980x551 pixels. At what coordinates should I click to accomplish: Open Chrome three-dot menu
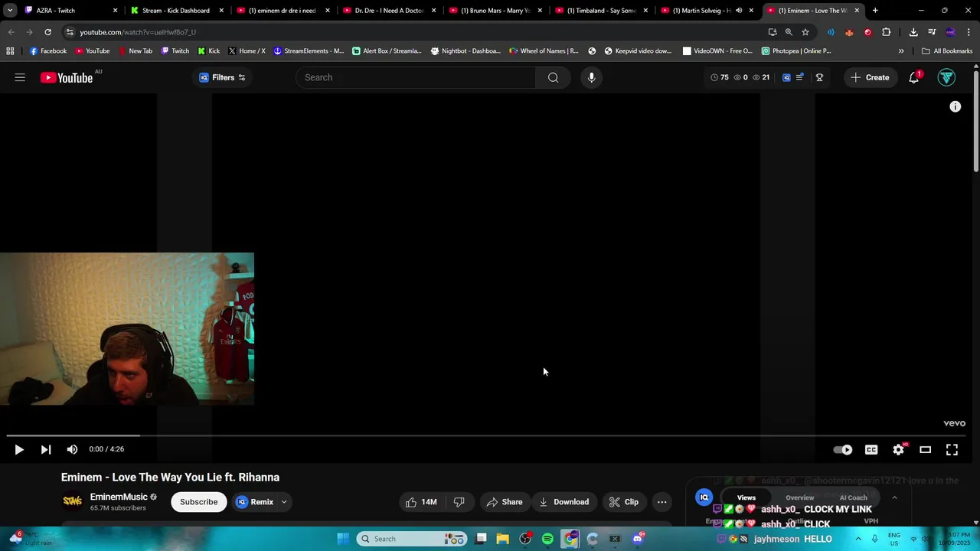click(x=969, y=32)
